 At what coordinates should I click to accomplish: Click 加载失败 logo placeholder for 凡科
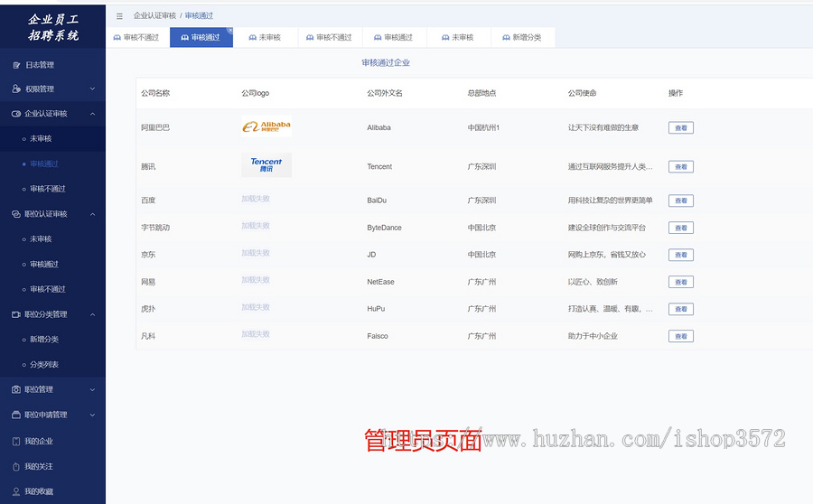pyautogui.click(x=256, y=334)
